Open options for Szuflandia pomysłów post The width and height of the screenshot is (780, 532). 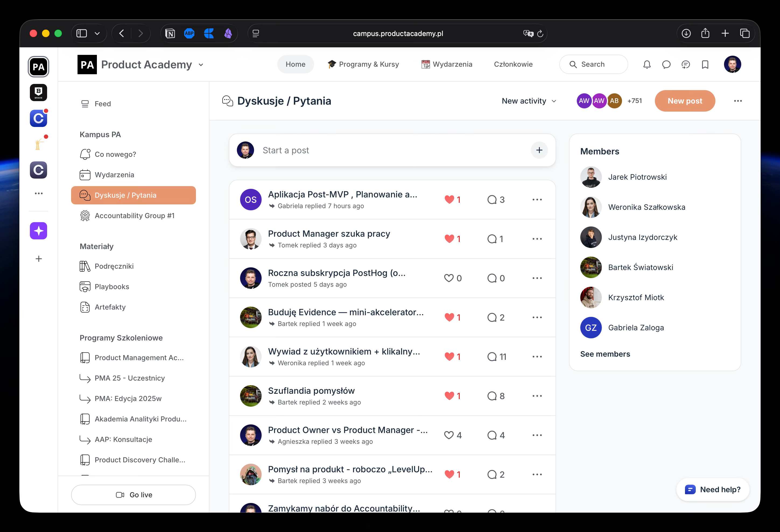[x=537, y=396]
